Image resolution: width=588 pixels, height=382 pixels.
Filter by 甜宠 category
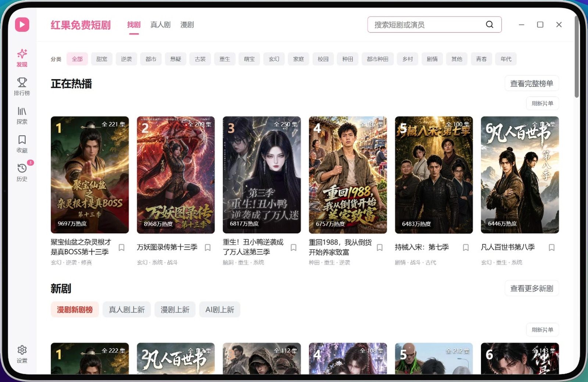coord(102,59)
